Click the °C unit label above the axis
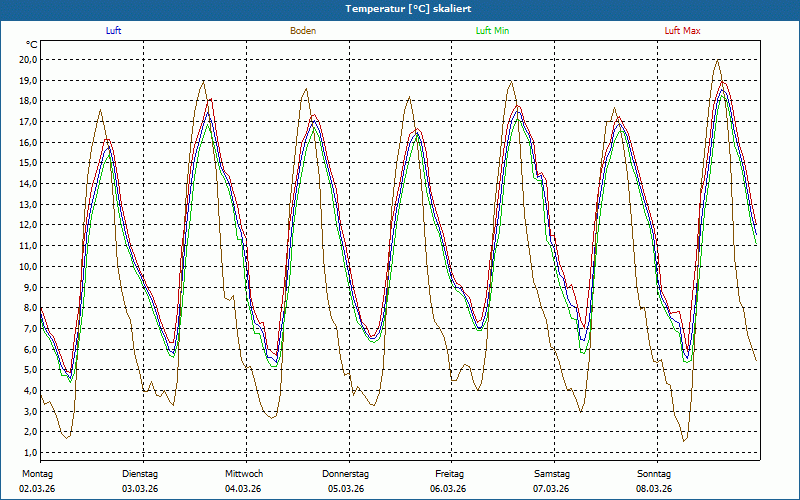The height and width of the screenshot is (500, 800). click(x=32, y=45)
